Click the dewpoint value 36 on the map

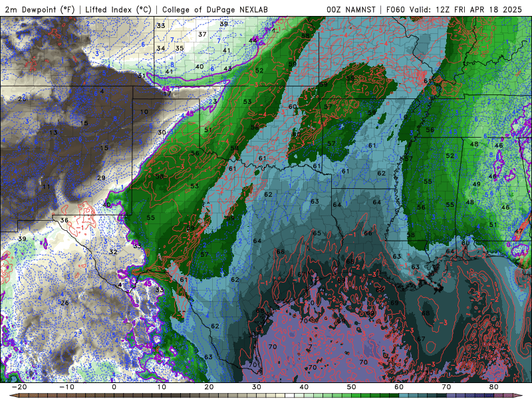(x=64, y=220)
